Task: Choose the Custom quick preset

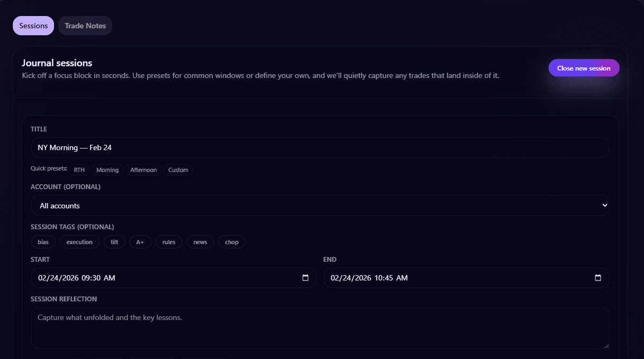Action: click(178, 169)
